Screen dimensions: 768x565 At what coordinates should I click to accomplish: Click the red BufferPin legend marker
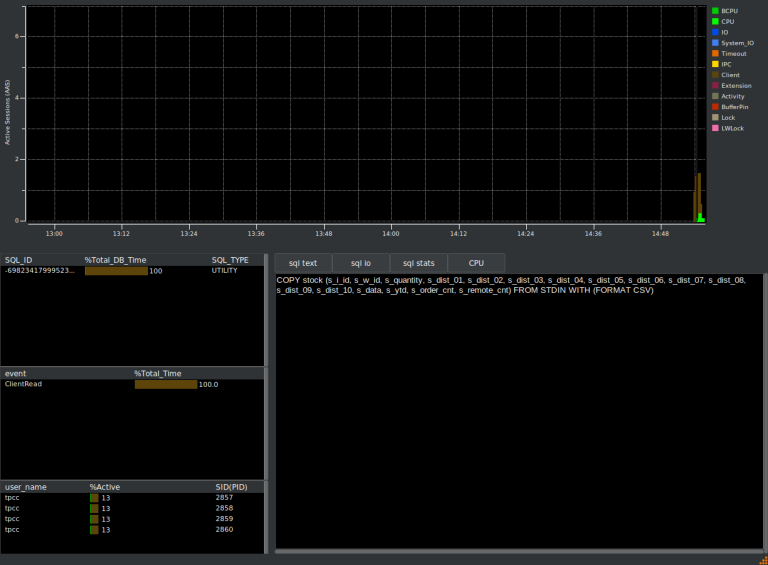tap(715, 107)
